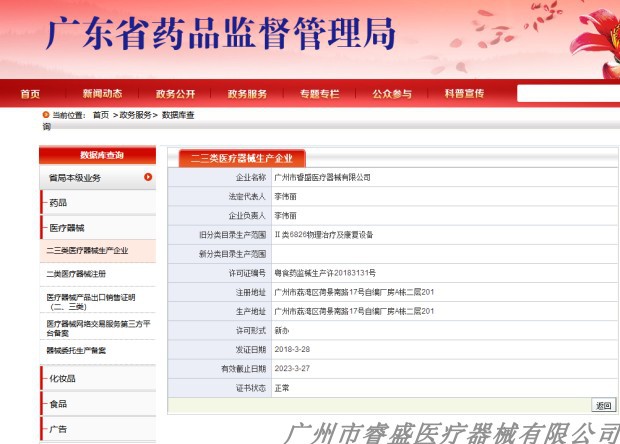620x444 pixels.
Task: Open the 新闻动态 menu
Action: pos(102,94)
